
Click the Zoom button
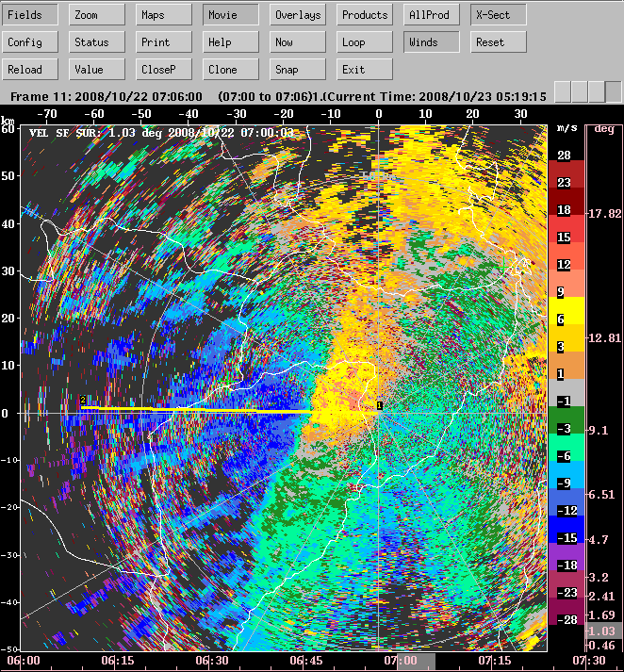98,15
